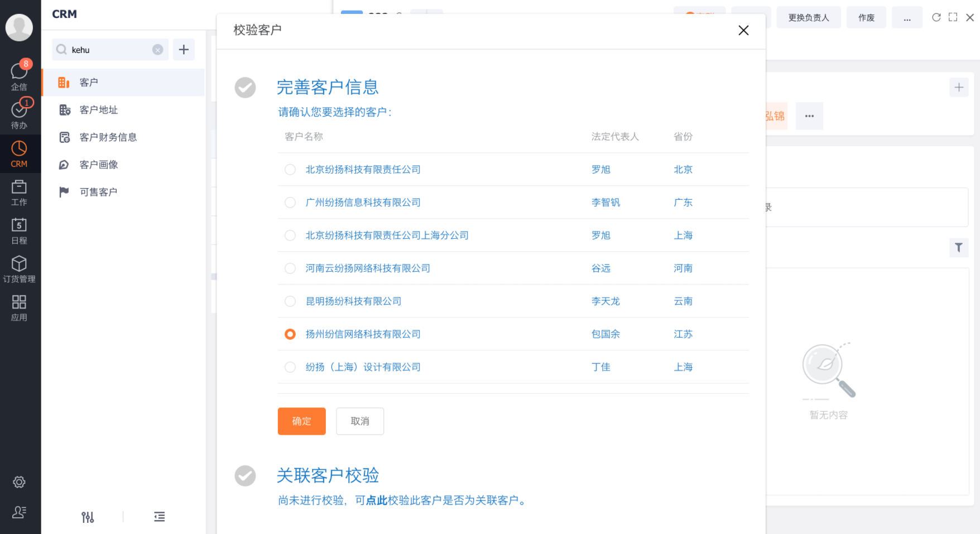Click the 确定 confirm button

pyautogui.click(x=302, y=421)
